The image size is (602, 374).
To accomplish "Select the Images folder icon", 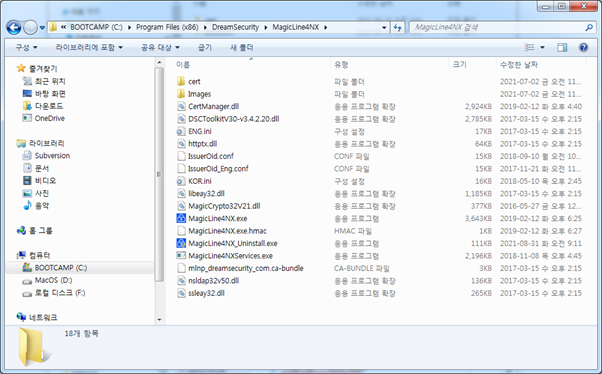I will pos(181,94).
